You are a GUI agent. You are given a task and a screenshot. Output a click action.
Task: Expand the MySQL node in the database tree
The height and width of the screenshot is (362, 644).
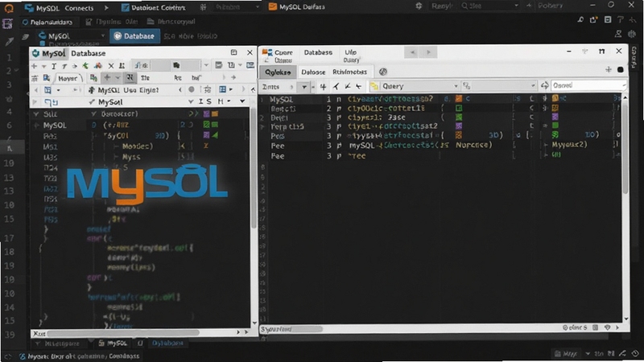pyautogui.click(x=36, y=125)
